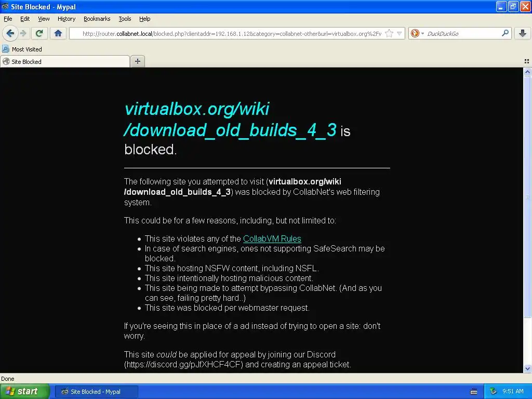Screen dimensions: 532x399
Task: Open the Downloads arrow button
Action: click(523, 33)
